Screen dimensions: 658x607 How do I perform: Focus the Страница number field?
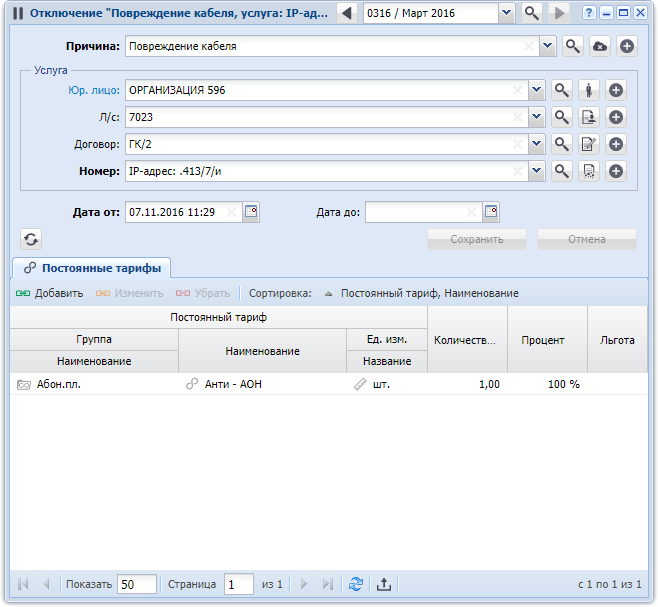coord(238,584)
